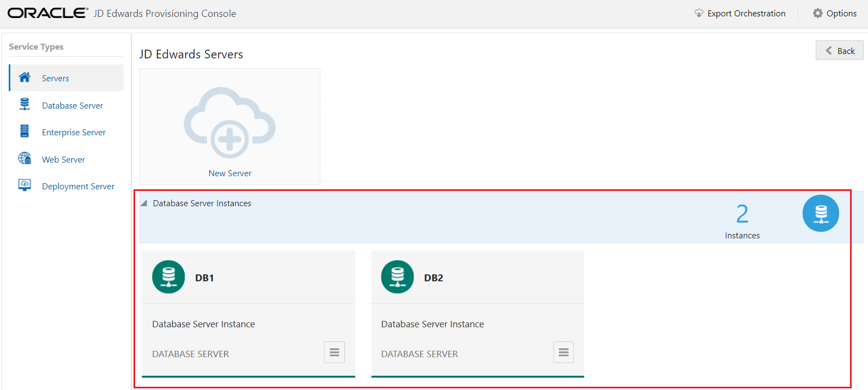Click the Options gear icon
The width and height of the screenshot is (868, 390).
(818, 13)
